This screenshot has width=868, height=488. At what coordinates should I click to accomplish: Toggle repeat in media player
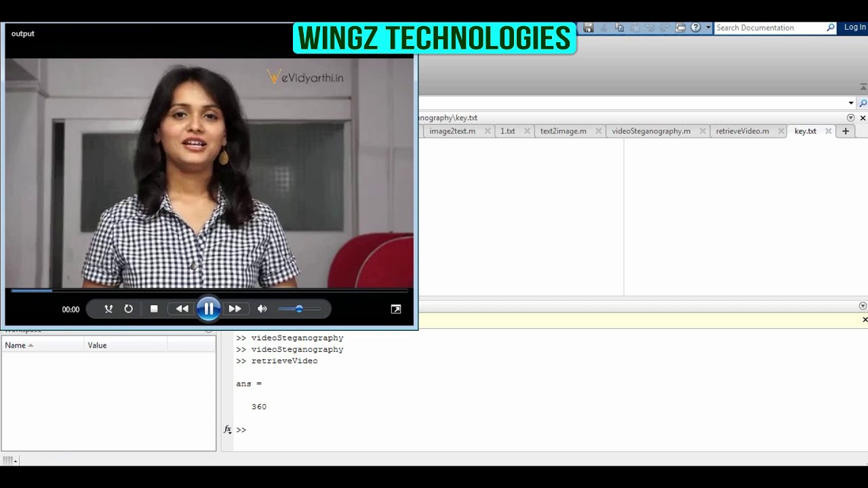pos(128,309)
